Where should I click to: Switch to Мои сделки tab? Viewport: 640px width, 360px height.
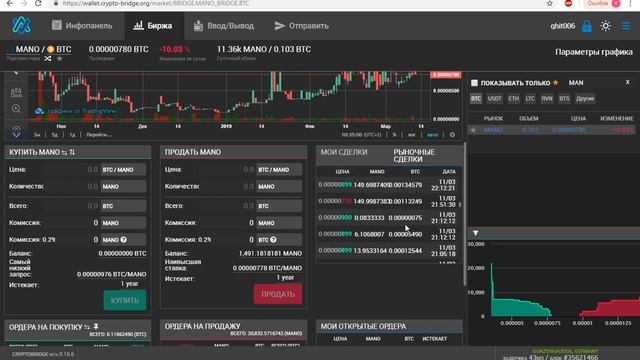(x=344, y=152)
